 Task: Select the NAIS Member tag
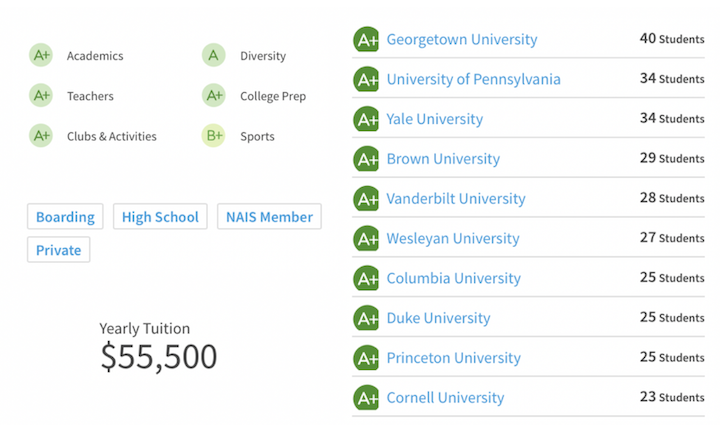pyautogui.click(x=270, y=217)
